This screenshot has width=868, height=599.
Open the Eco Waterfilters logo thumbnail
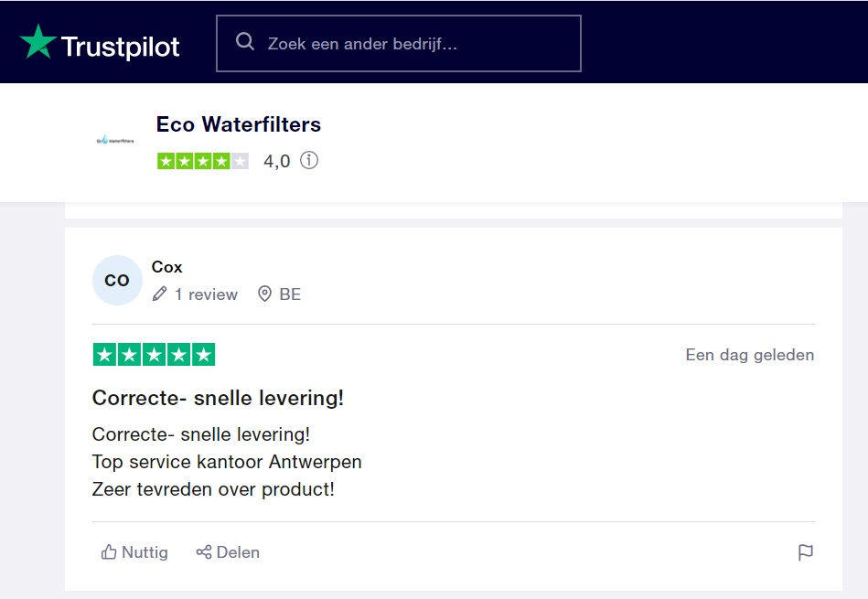[x=115, y=140]
